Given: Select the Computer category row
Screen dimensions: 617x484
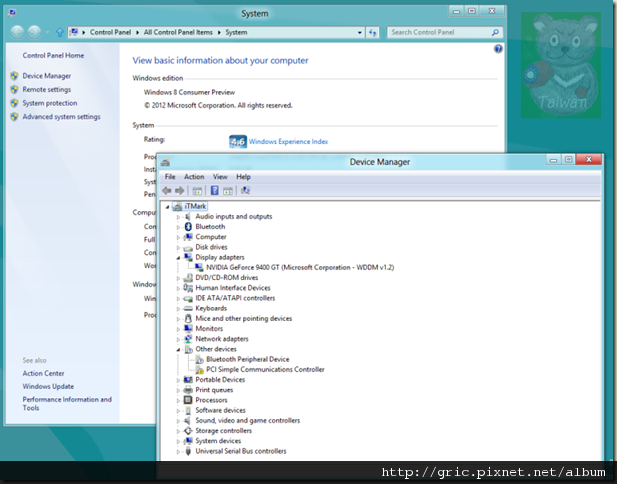Looking at the screenshot, I should coord(211,237).
